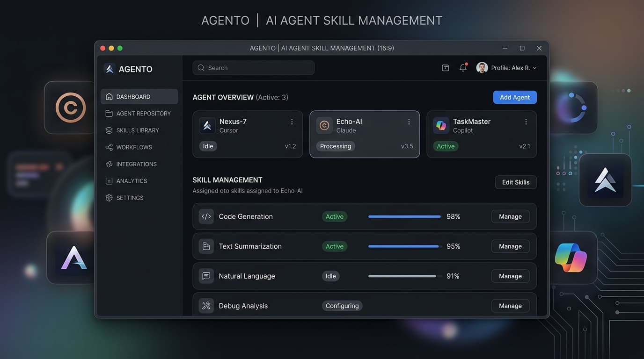Select the Nexus-7 agent card
644x359 pixels.
click(248, 134)
